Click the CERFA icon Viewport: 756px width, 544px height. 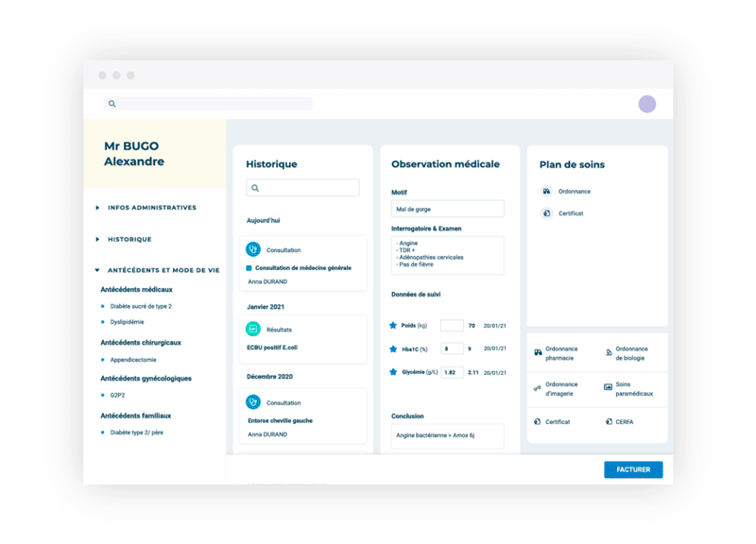point(609,422)
